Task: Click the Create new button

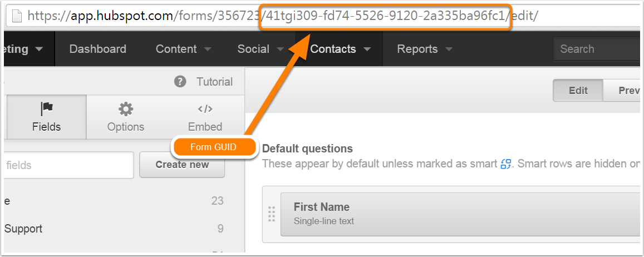Action: [x=182, y=165]
